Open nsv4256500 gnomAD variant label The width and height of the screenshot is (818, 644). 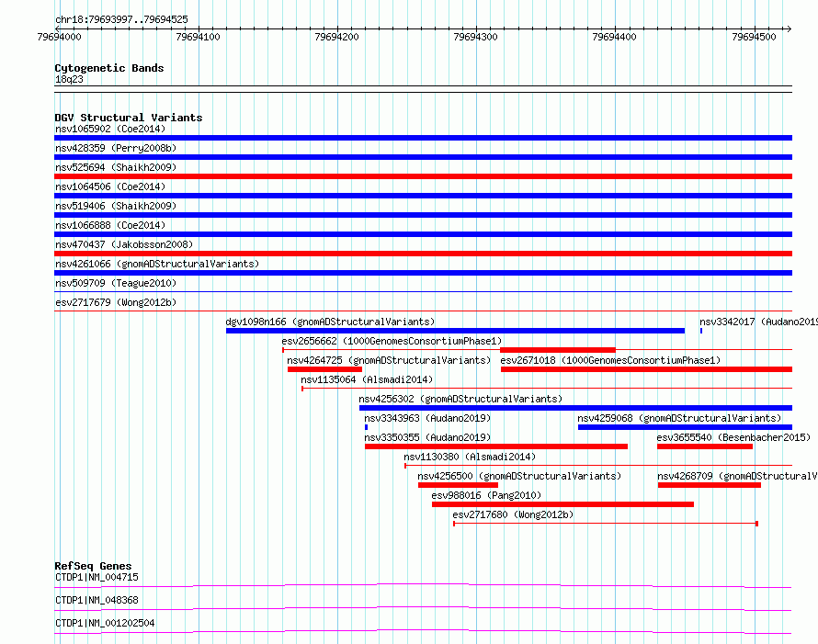519,476
